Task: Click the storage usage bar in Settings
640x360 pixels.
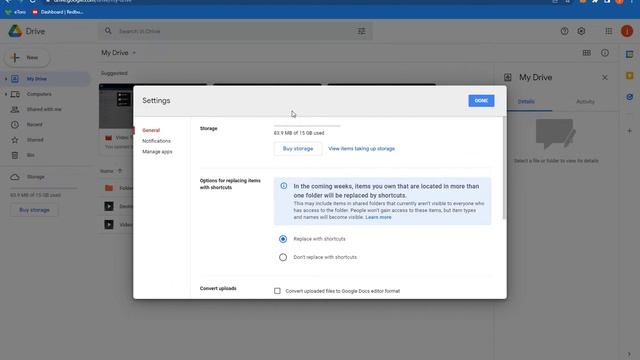Action: [x=307, y=126]
